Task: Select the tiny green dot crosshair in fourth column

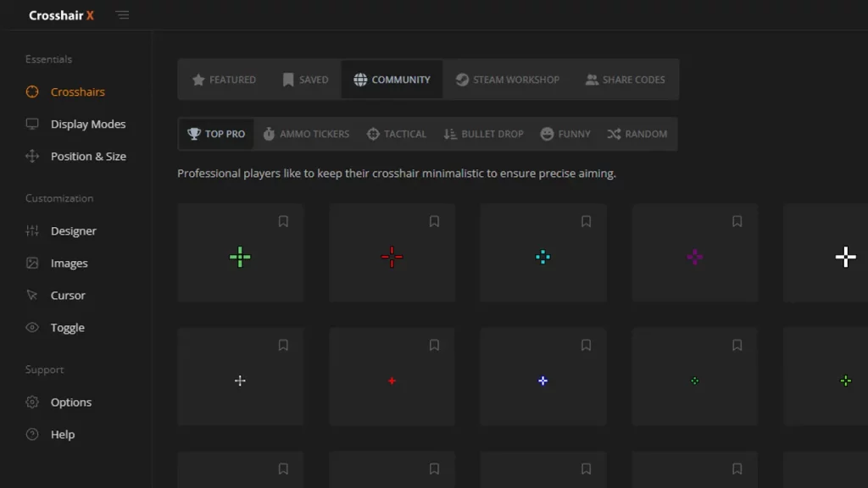Action: pos(695,380)
